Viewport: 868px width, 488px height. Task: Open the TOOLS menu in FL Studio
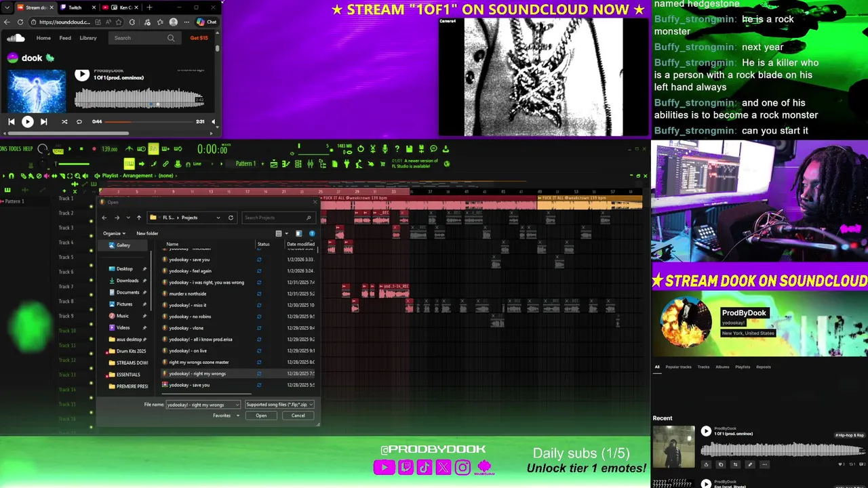[x=15, y=148]
